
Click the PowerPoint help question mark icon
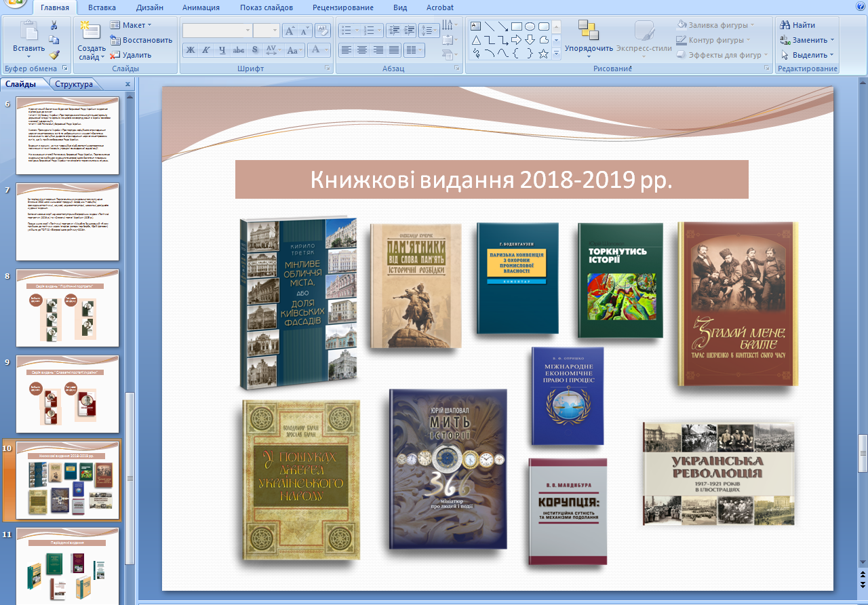(x=860, y=7)
